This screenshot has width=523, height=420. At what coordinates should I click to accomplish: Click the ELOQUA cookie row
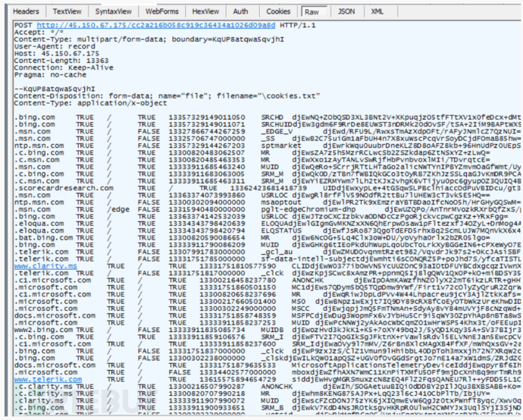(268, 224)
